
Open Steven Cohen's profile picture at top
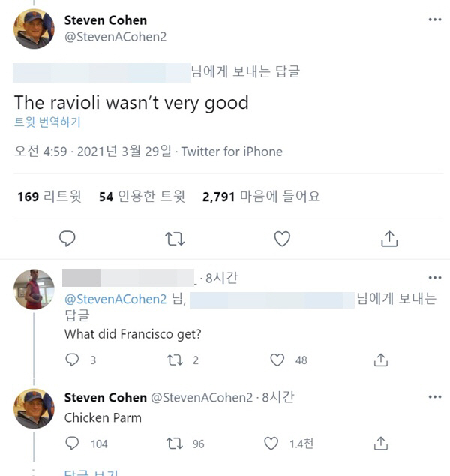tap(34, 29)
